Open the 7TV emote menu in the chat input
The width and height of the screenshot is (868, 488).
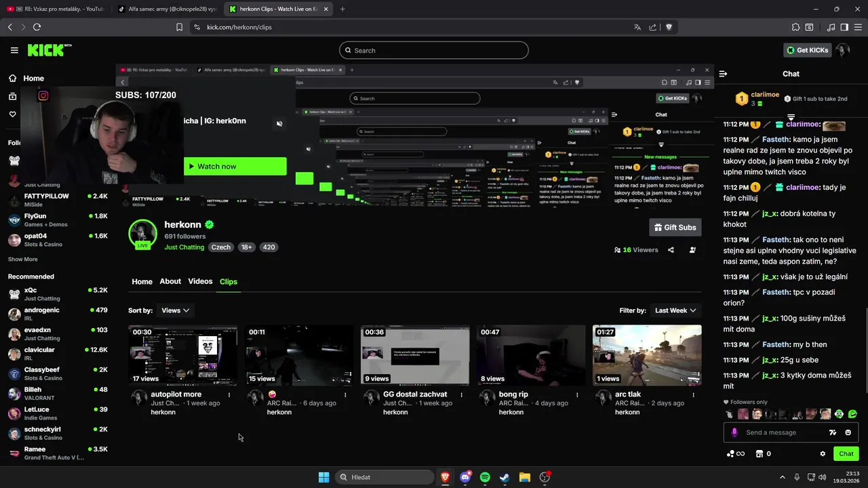coord(833,432)
